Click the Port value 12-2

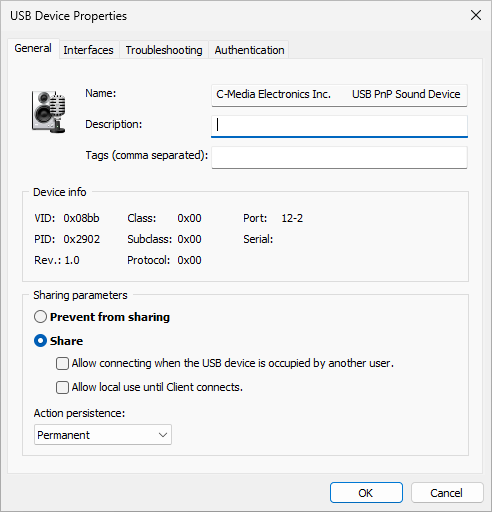(292, 218)
